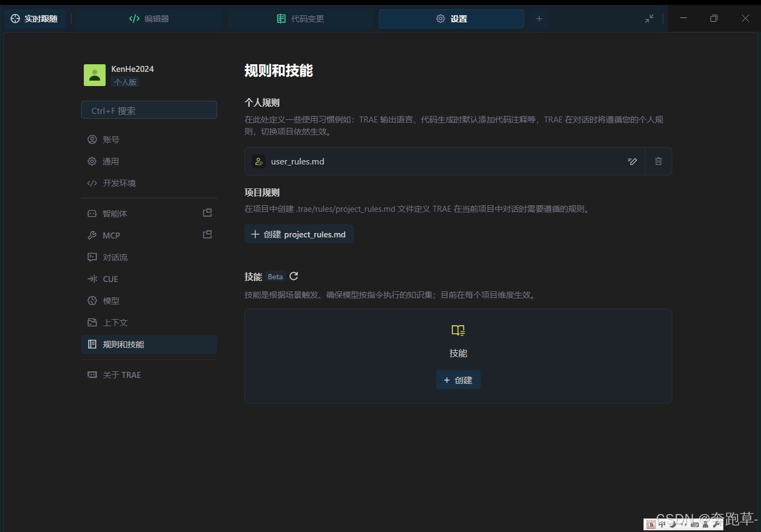Pop out 智能体 into a separate window
Viewport: 761px width, 532px height.
(207, 213)
